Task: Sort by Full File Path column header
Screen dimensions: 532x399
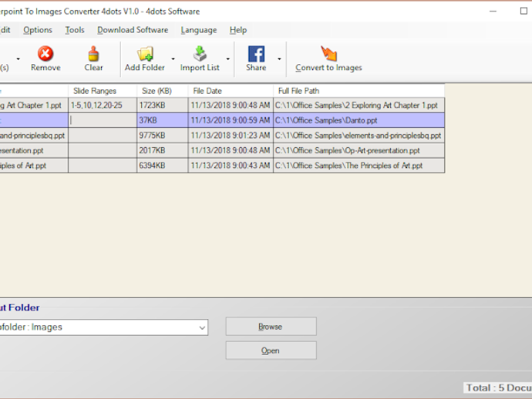Action: [359, 91]
